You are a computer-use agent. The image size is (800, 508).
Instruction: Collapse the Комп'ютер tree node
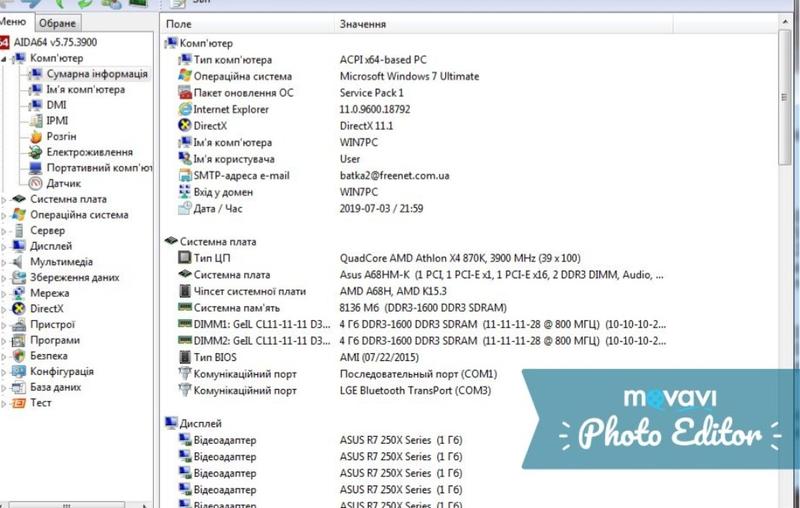[x=5, y=59]
